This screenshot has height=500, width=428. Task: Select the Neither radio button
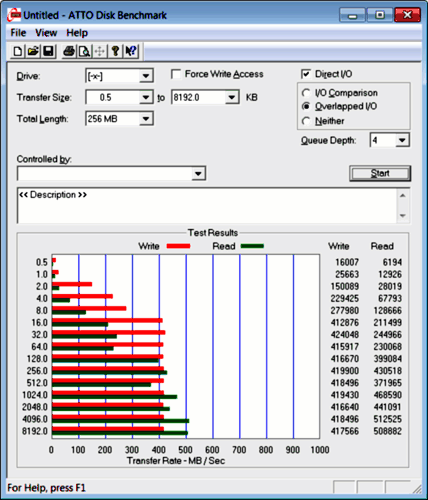coord(306,121)
